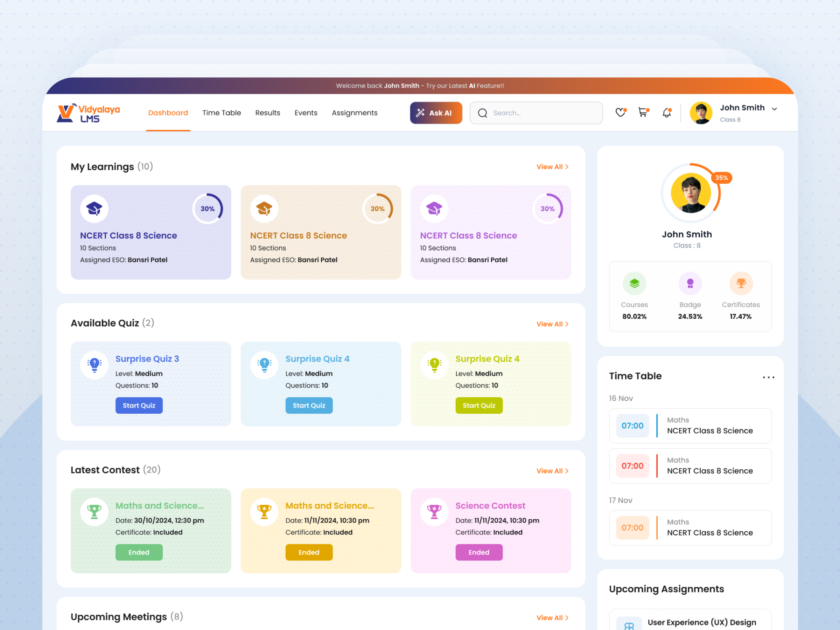The width and height of the screenshot is (840, 630).
Task: Open the shopping cart
Action: pyautogui.click(x=643, y=112)
